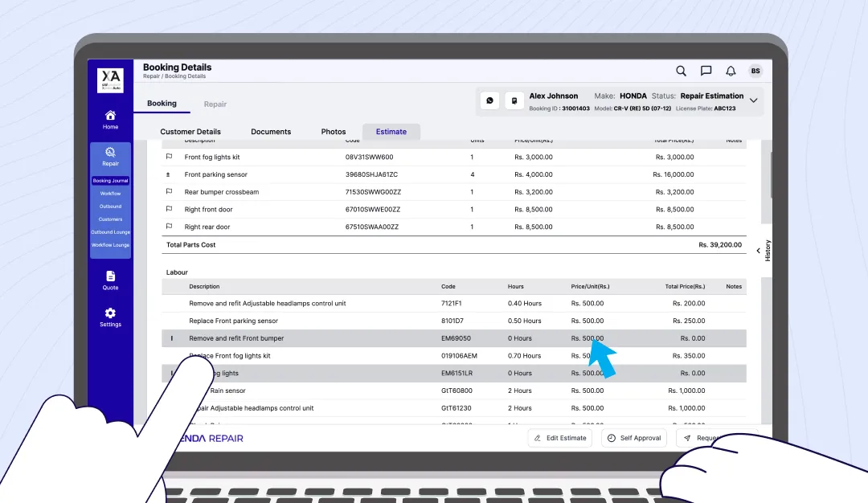Select labour row Replace Front parking sensor

point(454,321)
